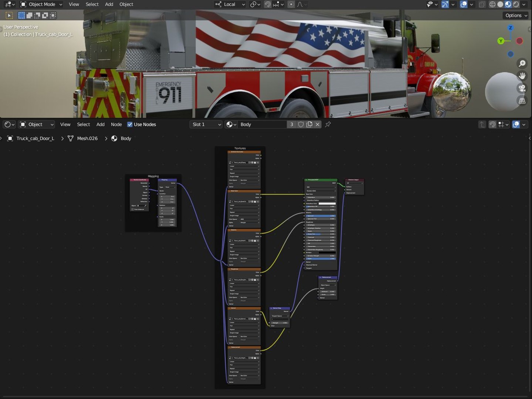Choose the invert selection mode icon
This screenshot has width=532, height=399.
pyautogui.click(x=45, y=16)
